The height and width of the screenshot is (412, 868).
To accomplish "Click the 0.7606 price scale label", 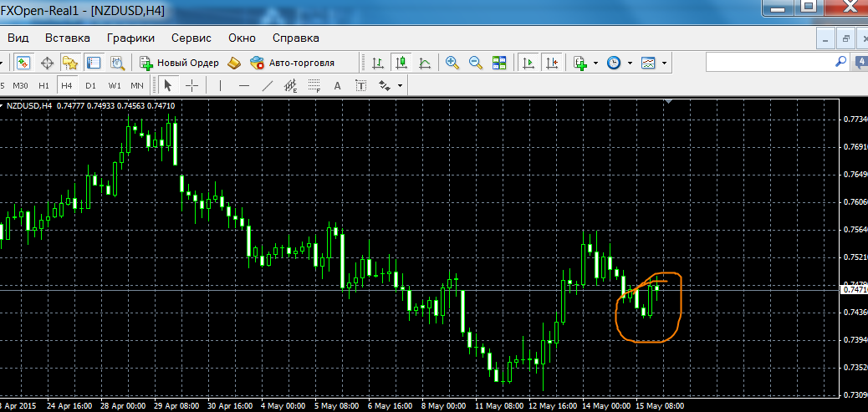I will pyautogui.click(x=855, y=202).
